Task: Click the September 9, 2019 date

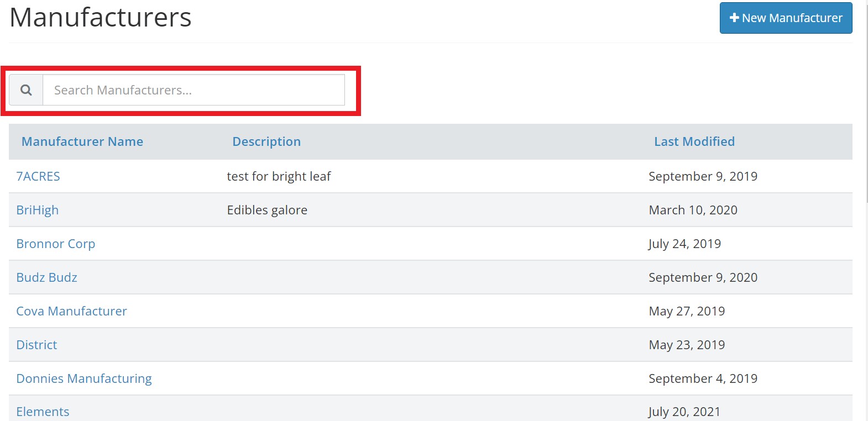Action: (x=703, y=176)
